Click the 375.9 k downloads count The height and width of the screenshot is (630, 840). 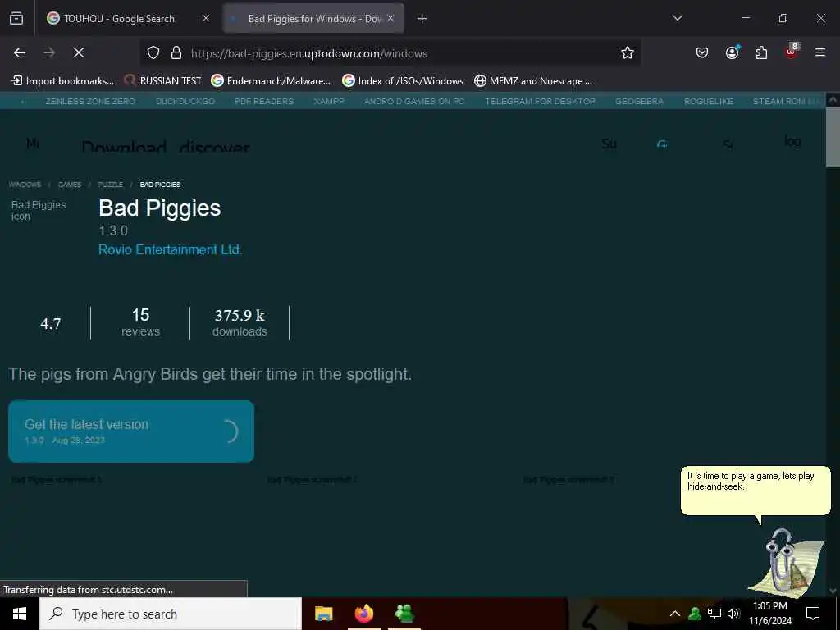pyautogui.click(x=240, y=322)
